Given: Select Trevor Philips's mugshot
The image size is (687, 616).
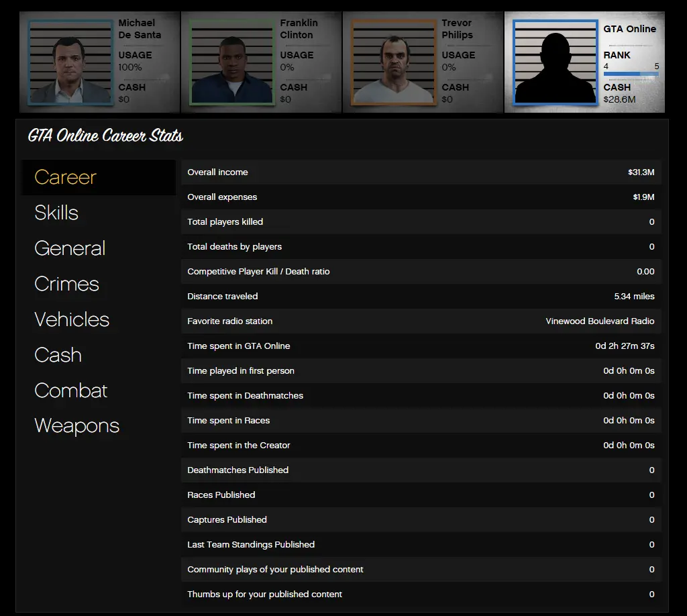Looking at the screenshot, I should (x=393, y=62).
